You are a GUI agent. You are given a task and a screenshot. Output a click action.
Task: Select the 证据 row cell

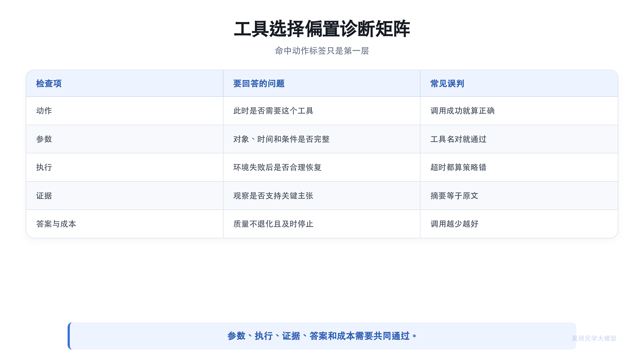[x=125, y=196]
